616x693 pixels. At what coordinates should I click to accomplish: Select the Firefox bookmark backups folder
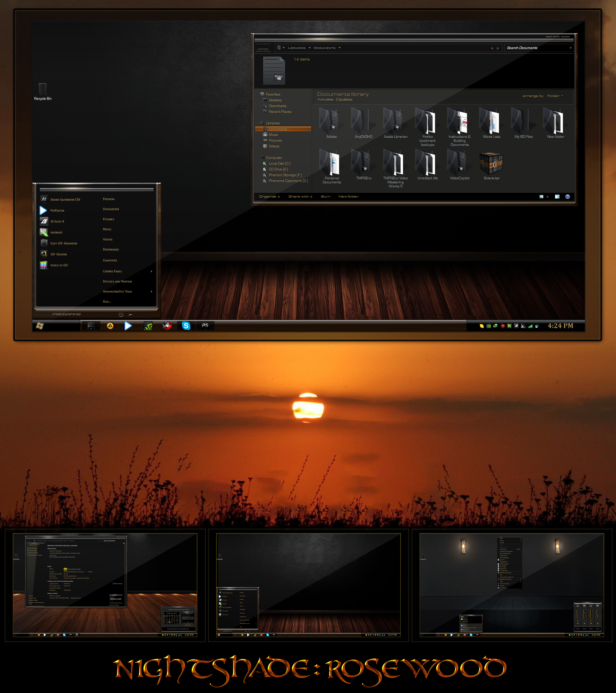point(427,126)
